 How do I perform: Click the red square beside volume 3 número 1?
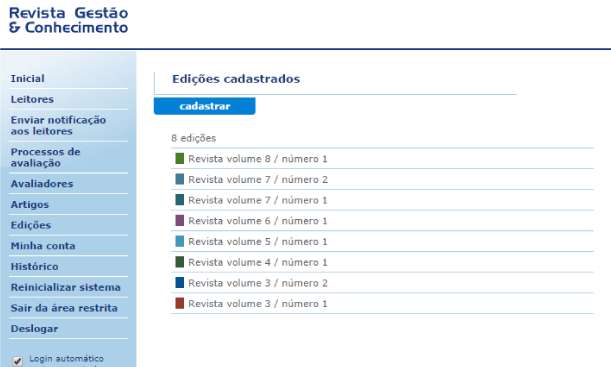pos(180,303)
